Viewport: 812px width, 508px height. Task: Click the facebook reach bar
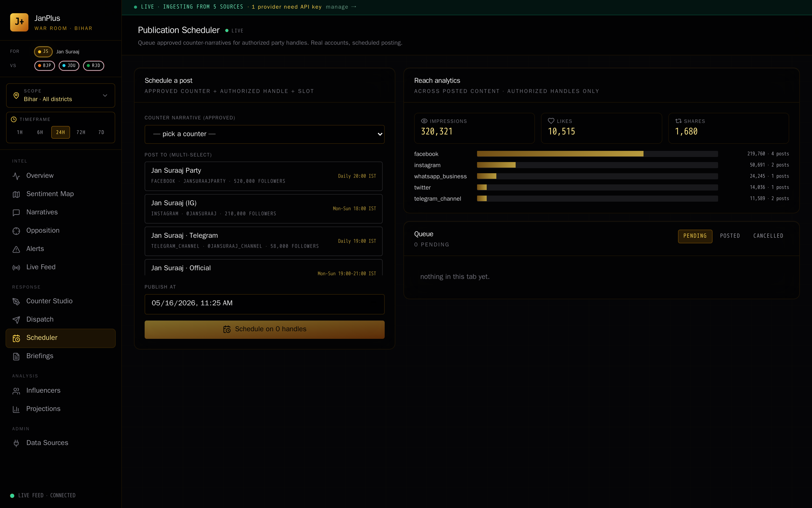tap(597, 154)
